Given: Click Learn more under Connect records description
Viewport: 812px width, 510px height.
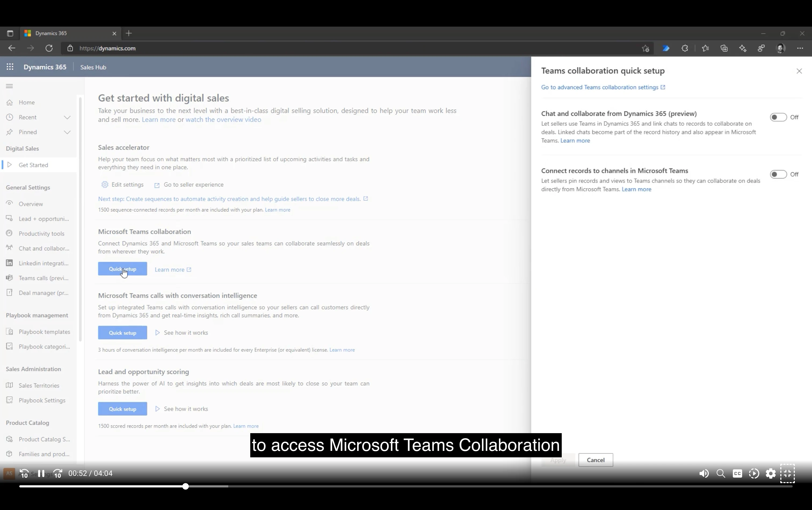Looking at the screenshot, I should pos(636,189).
